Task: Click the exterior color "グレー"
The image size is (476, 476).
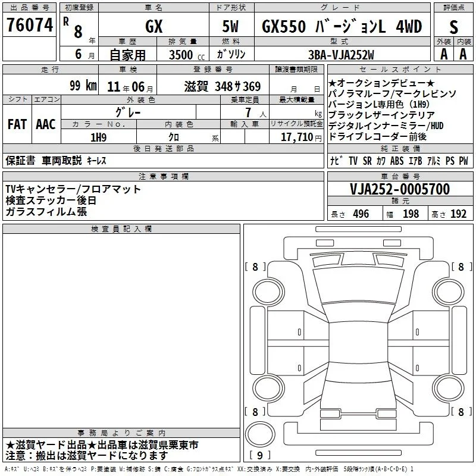Action: tap(128, 112)
